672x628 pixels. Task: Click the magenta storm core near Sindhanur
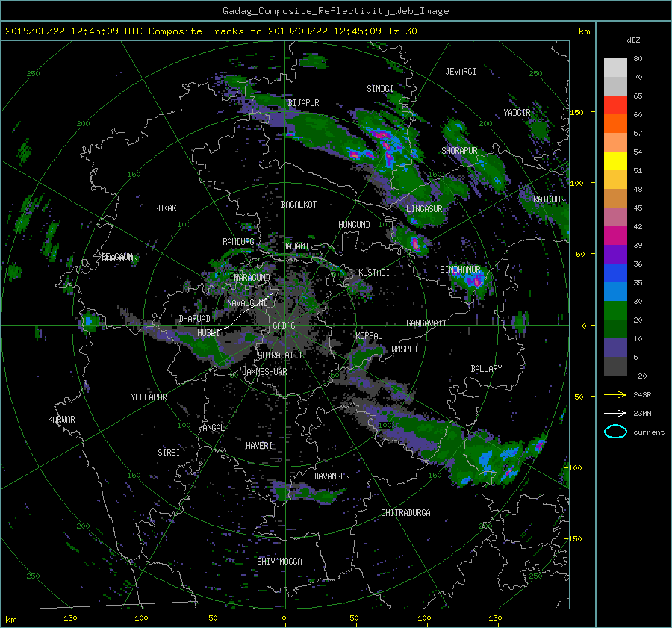476,281
